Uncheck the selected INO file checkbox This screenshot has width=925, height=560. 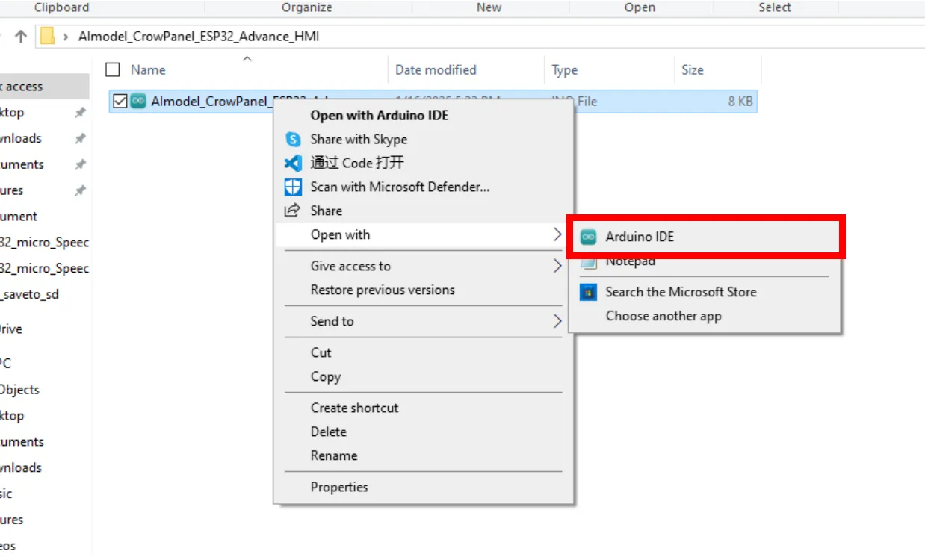(x=120, y=101)
